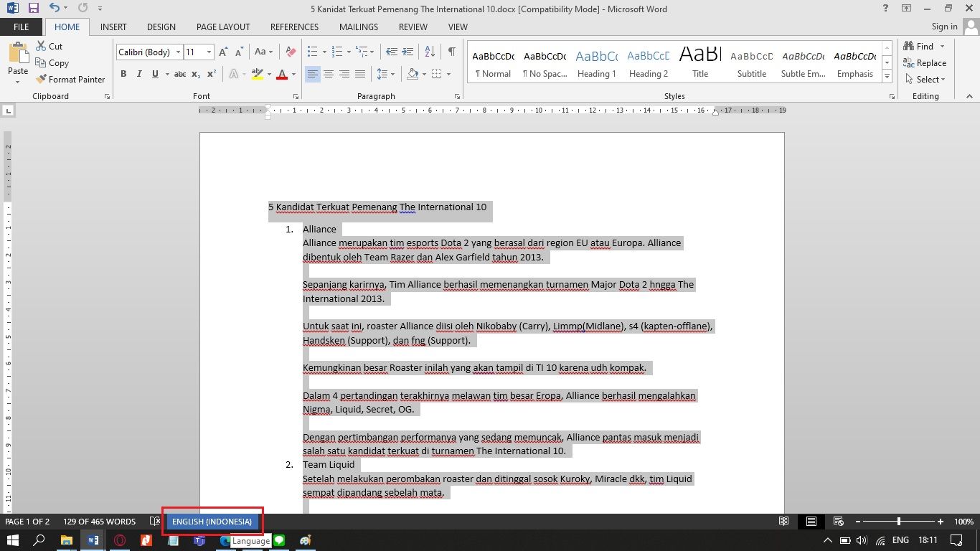Viewport: 980px width, 551px height.
Task: Clear all formatting from selection
Action: coord(291,52)
